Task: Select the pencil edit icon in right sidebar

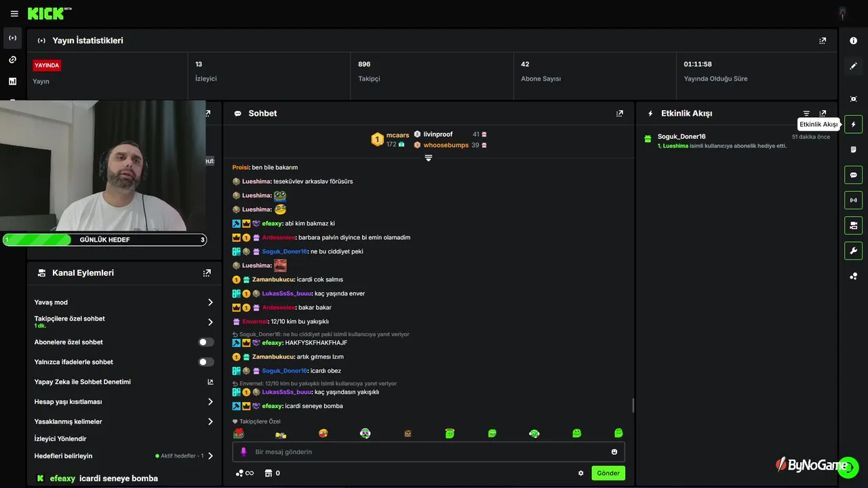Action: [853, 66]
